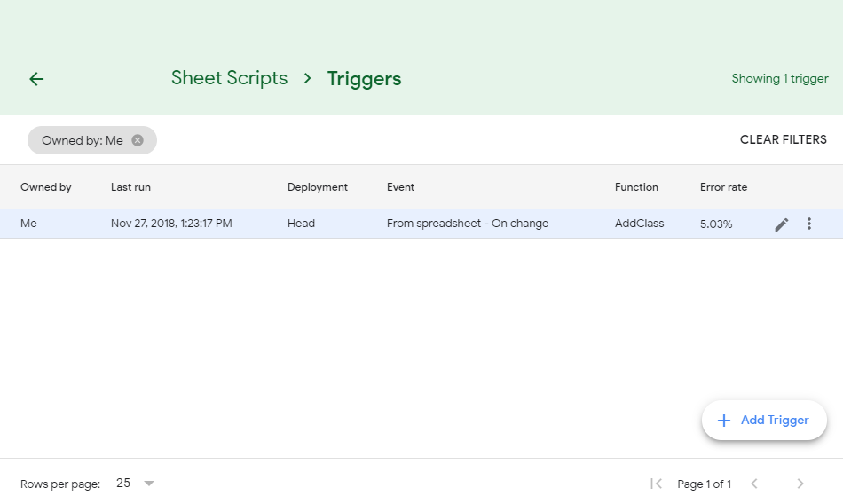Viewport: 843px width, 504px height.
Task: Open the rows per page dropdown
Action: click(148, 484)
